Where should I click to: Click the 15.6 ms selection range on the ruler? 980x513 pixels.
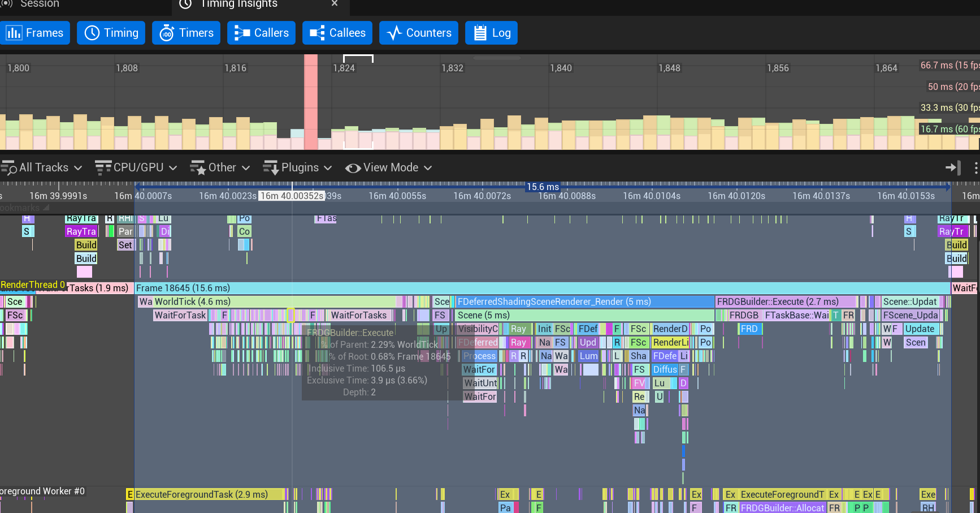coord(542,187)
